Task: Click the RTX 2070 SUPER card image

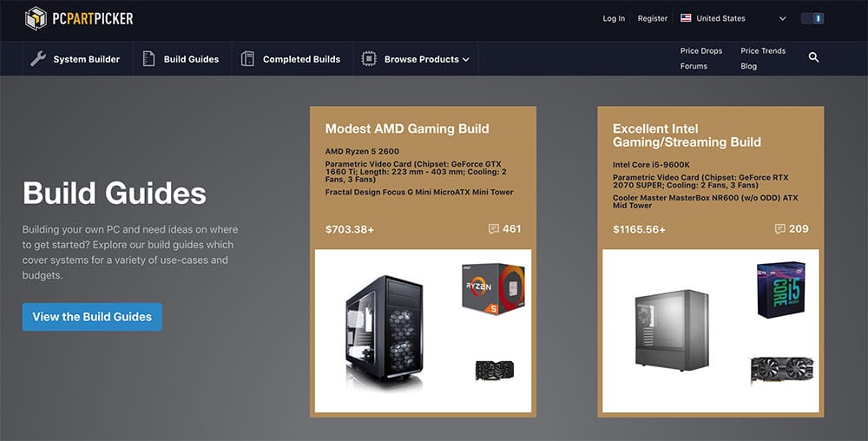Action: pos(782,369)
